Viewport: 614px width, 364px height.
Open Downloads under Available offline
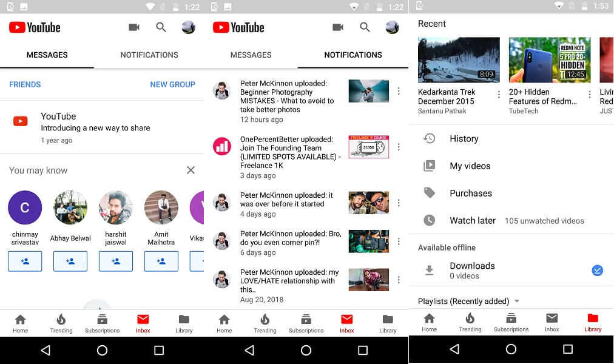(511, 271)
